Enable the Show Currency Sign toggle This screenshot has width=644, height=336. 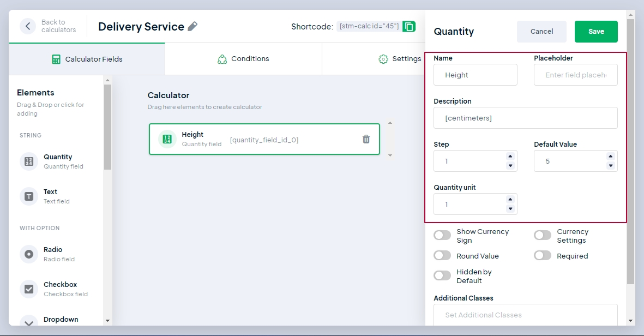click(x=442, y=235)
